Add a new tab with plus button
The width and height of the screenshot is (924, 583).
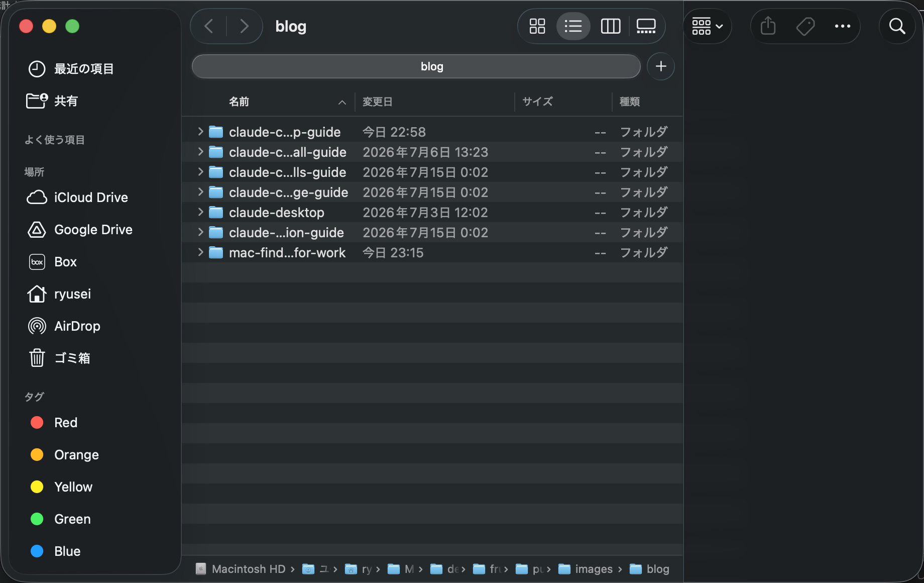click(661, 66)
